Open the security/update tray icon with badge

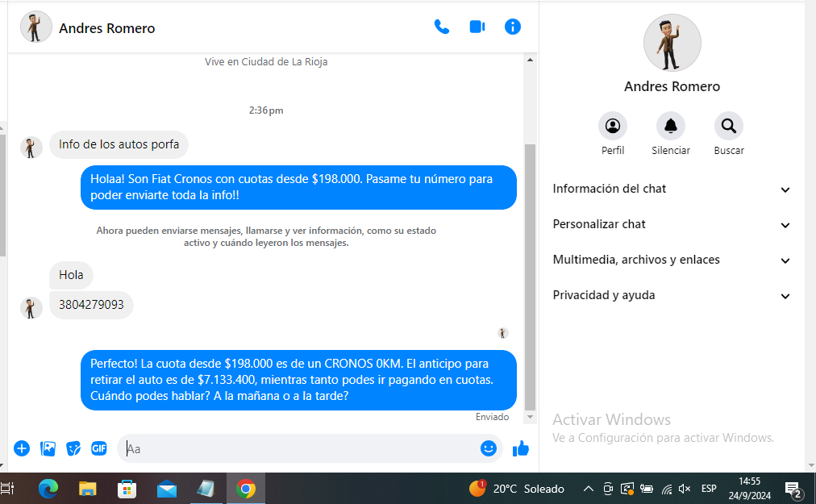click(x=627, y=489)
